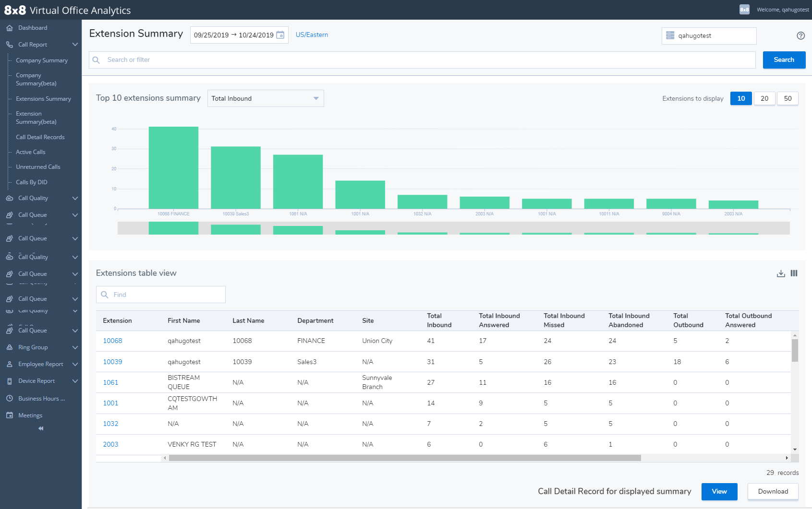Select 50 extensions to display
812x509 pixels.
(788, 98)
